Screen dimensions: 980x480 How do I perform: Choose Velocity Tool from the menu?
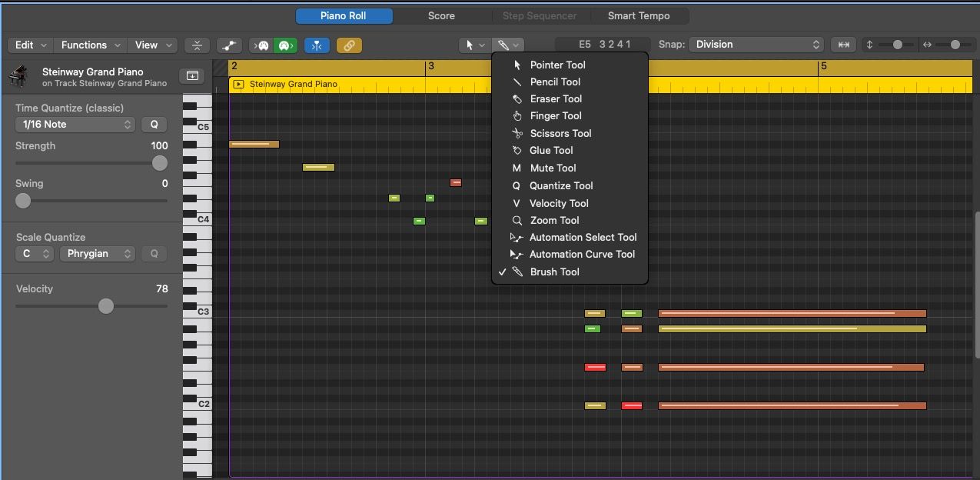click(x=570, y=203)
